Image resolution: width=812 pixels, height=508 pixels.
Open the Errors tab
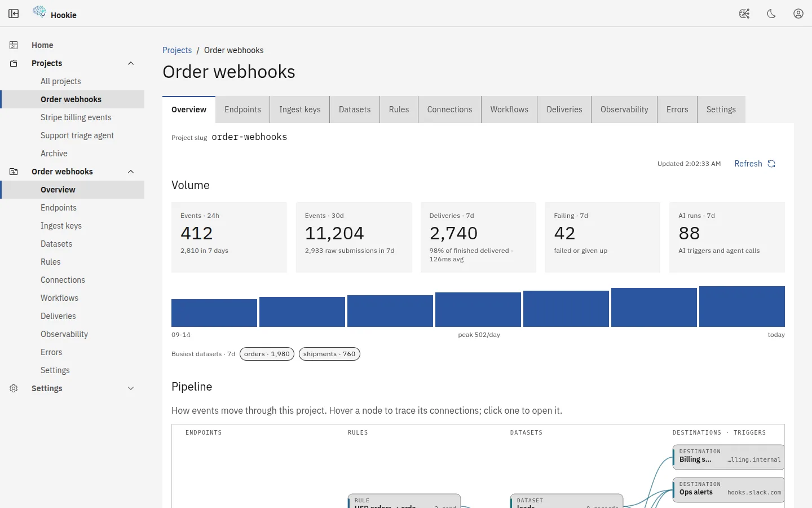[x=677, y=110]
